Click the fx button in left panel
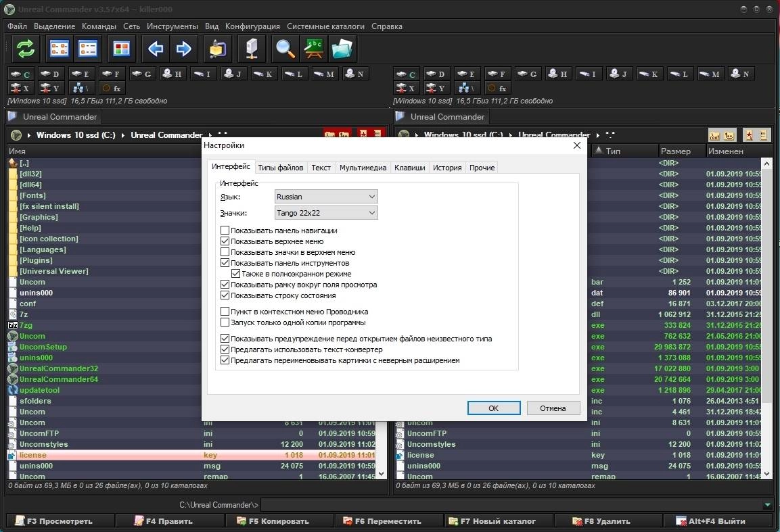Screen dimensions: 780x532 click(112, 89)
